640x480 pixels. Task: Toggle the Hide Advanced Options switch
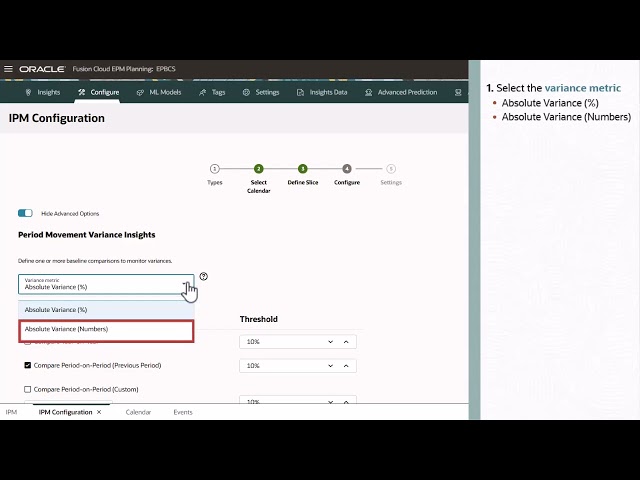(x=25, y=213)
